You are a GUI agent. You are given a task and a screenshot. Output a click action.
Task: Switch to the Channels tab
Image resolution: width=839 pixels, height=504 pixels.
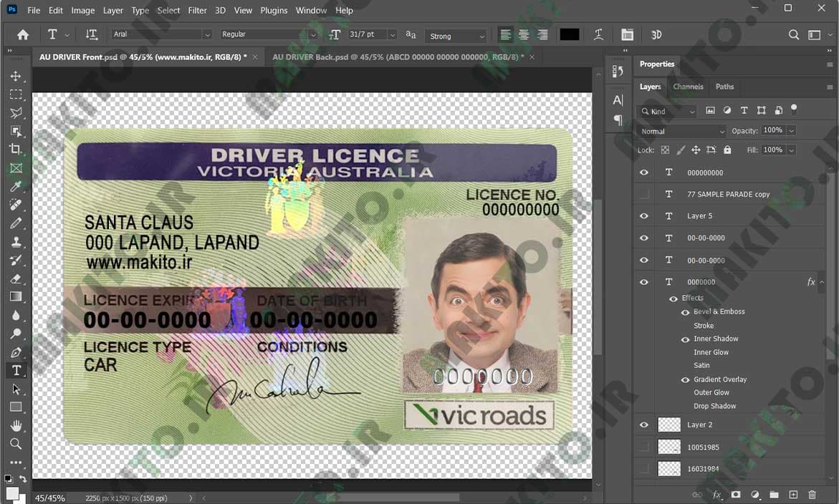pyautogui.click(x=688, y=87)
